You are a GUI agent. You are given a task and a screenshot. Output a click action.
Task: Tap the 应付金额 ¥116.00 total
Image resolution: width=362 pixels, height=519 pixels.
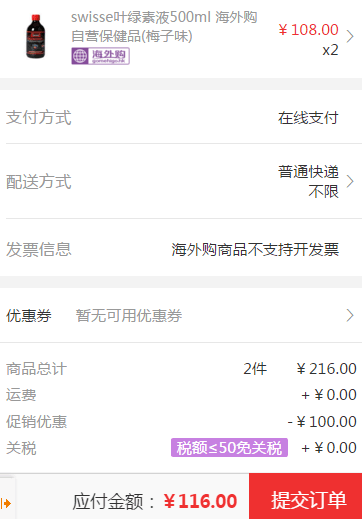pyautogui.click(x=155, y=501)
